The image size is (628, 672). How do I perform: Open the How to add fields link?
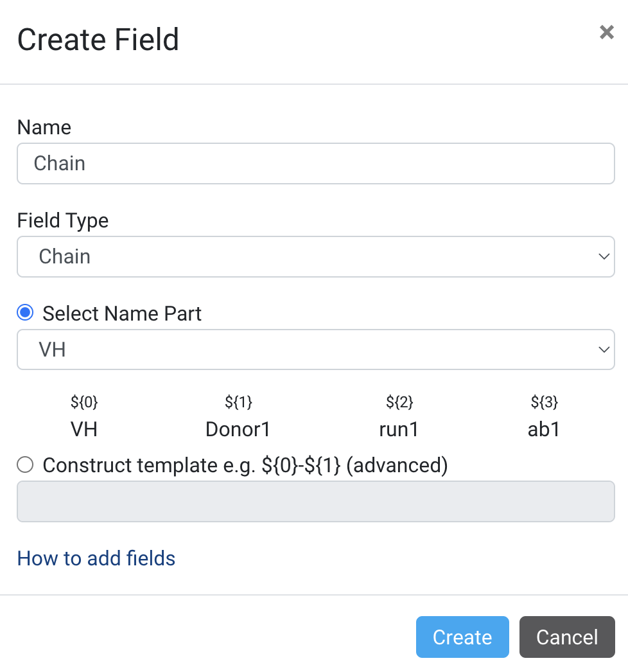(96, 558)
